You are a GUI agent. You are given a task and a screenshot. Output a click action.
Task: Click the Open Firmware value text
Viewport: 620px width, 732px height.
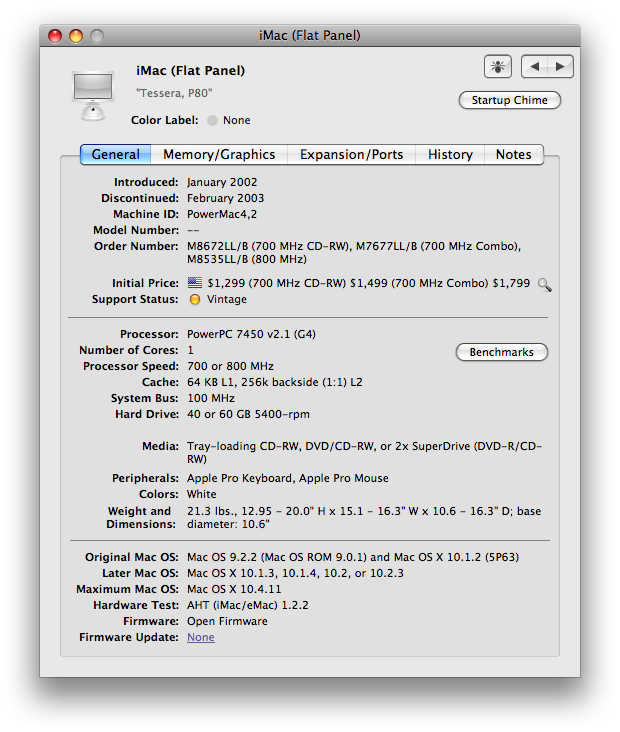pyautogui.click(x=227, y=621)
